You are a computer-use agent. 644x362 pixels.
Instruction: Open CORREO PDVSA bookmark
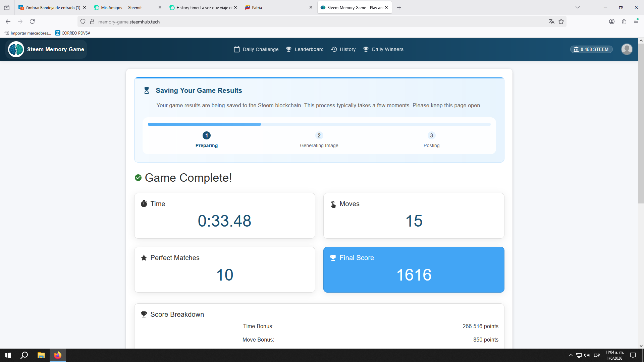pyautogui.click(x=73, y=33)
